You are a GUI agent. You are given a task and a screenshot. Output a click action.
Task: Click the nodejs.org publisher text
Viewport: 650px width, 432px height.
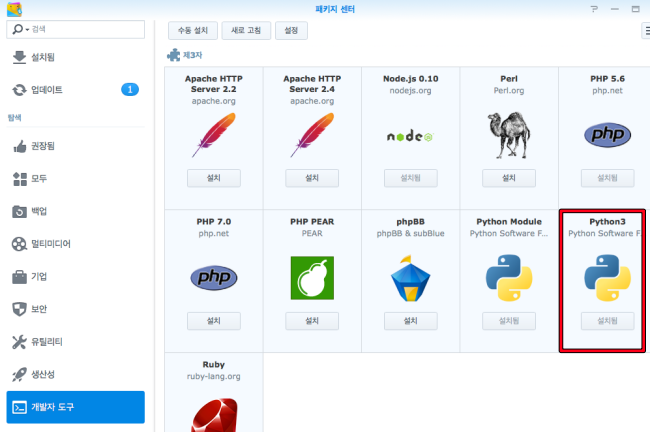(x=410, y=90)
